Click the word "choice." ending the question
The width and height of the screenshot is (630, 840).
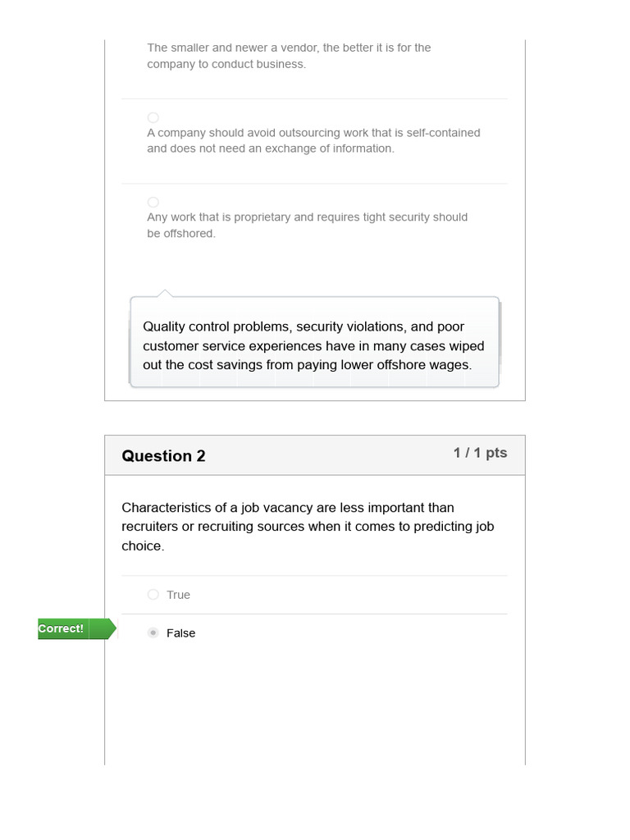tap(143, 546)
